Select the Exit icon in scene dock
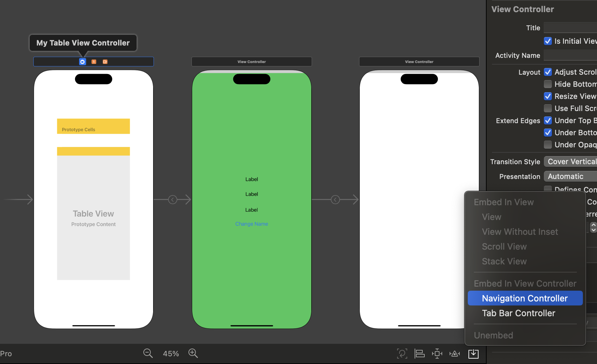This screenshot has height=364, width=597. (105, 62)
